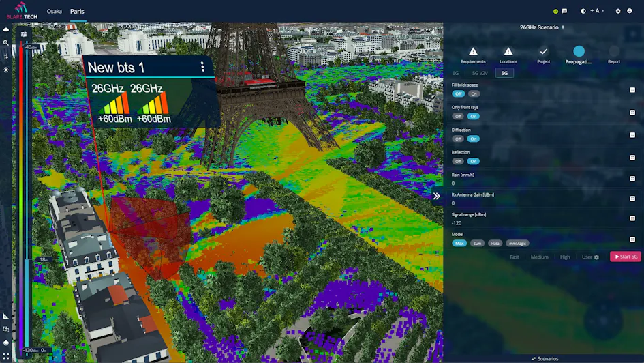Viewport: 644px width, 363px height.
Task: Open the settings gear in top bar
Action: [x=618, y=11]
